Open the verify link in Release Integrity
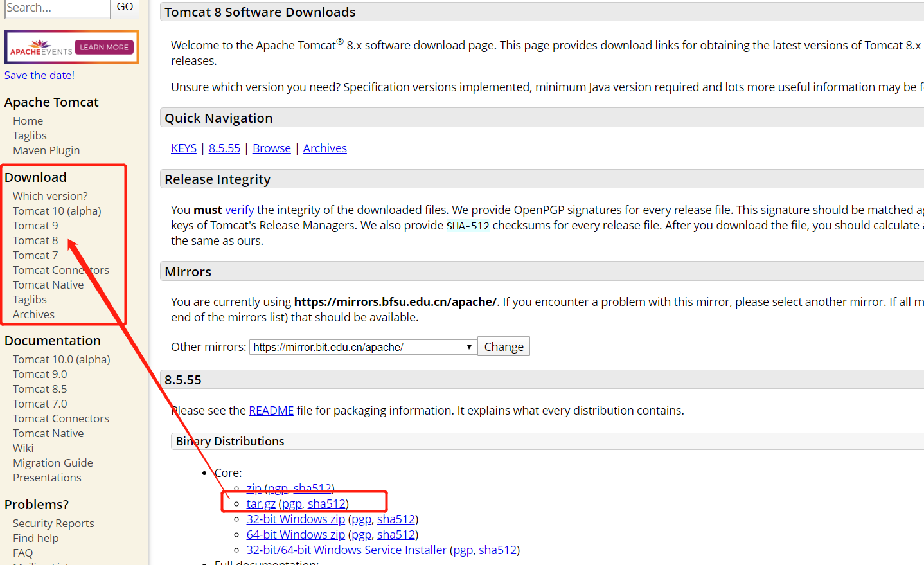Image resolution: width=924 pixels, height=565 pixels. (240, 210)
